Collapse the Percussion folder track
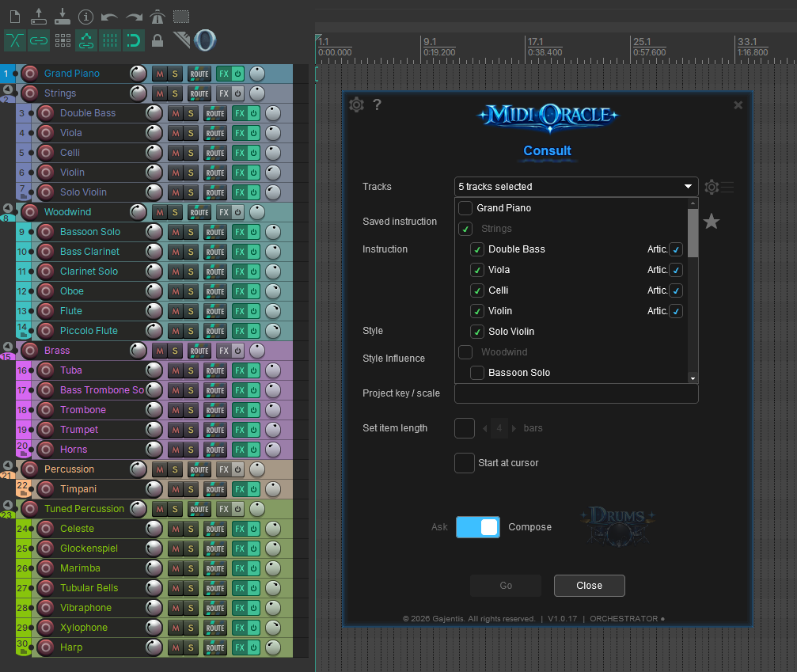 (x=8, y=465)
